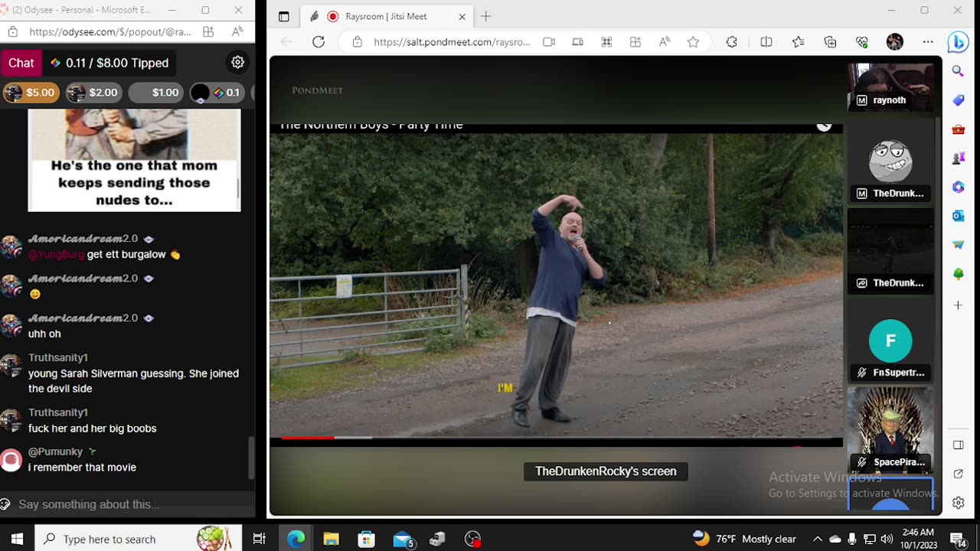Focus the 'Say something about this...' chat input
Image resolution: width=980 pixels, height=551 pixels.
click(127, 504)
